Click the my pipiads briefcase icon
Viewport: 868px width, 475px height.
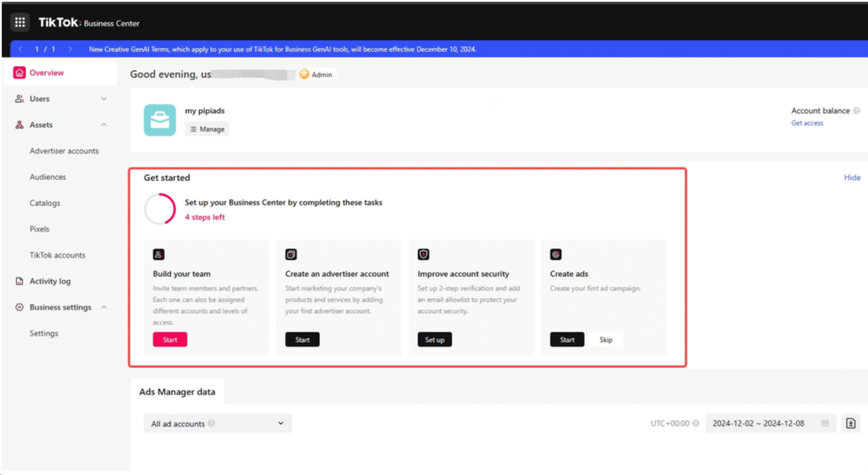[159, 120]
